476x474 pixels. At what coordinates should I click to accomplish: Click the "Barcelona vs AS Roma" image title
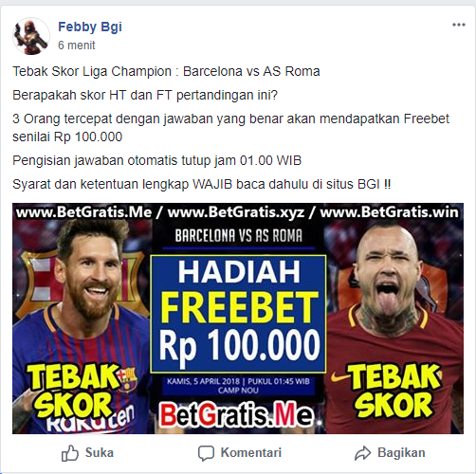[x=239, y=236]
